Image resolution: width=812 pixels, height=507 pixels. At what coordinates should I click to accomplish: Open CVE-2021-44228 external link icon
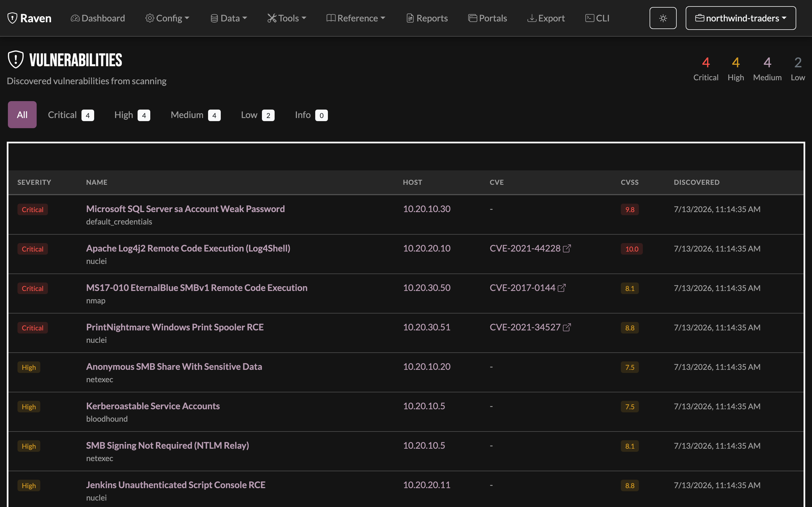click(567, 248)
